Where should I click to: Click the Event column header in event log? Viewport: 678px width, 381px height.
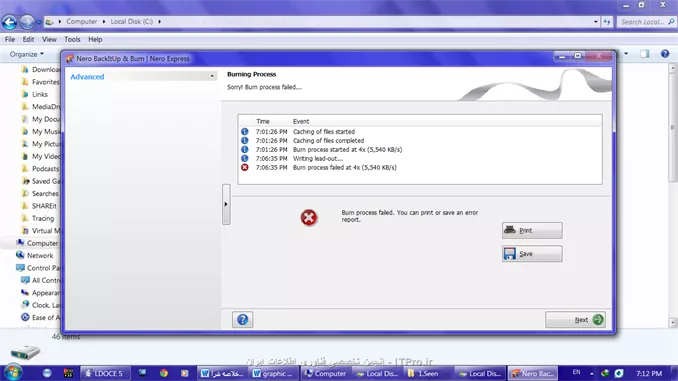(301, 122)
